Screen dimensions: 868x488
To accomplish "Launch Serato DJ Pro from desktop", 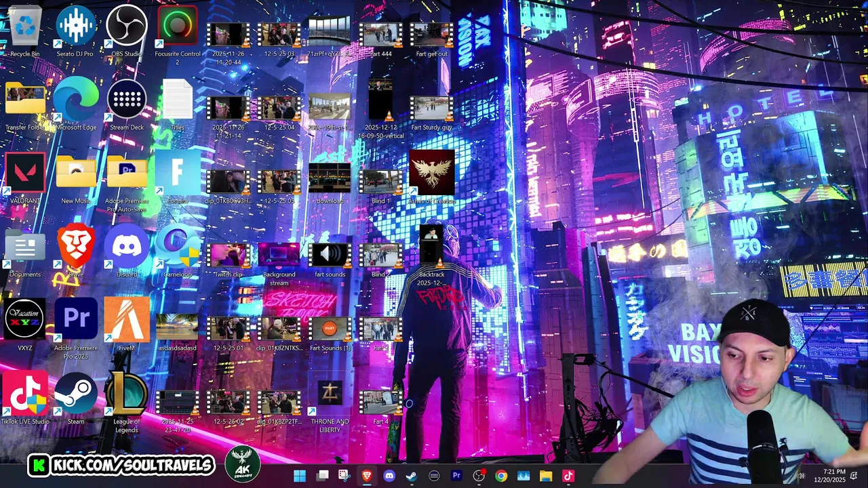I will (x=75, y=31).
